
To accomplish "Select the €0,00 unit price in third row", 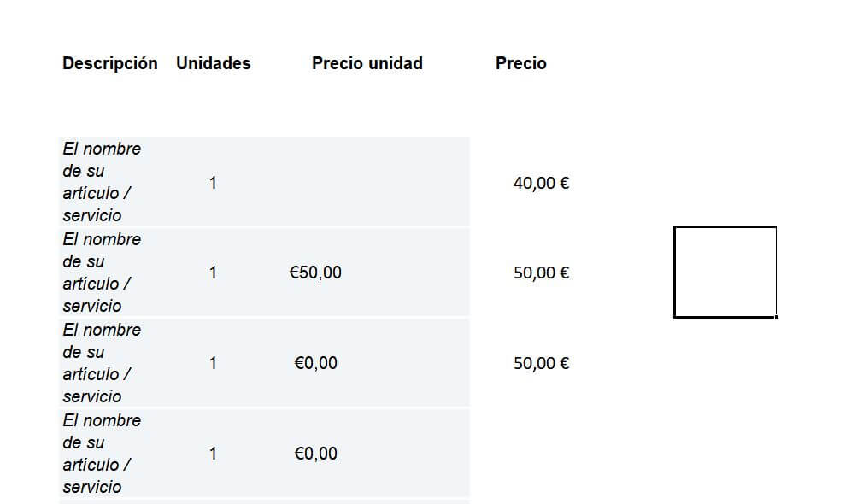I will [x=315, y=363].
